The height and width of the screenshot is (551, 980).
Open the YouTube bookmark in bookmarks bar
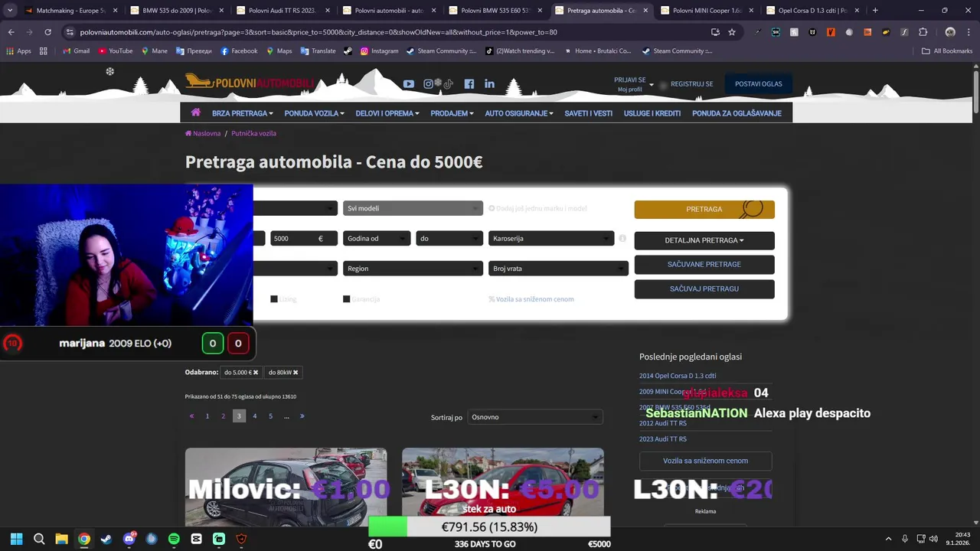point(114,51)
